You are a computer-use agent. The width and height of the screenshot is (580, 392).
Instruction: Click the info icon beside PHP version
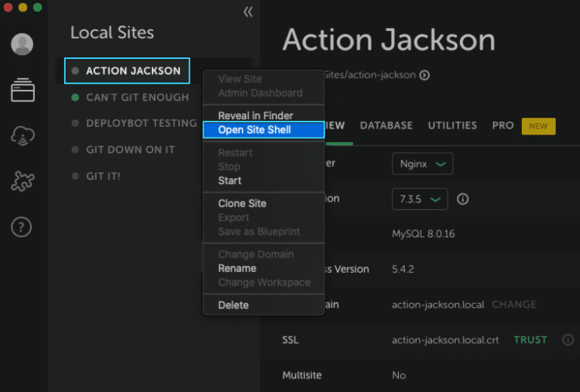point(463,199)
